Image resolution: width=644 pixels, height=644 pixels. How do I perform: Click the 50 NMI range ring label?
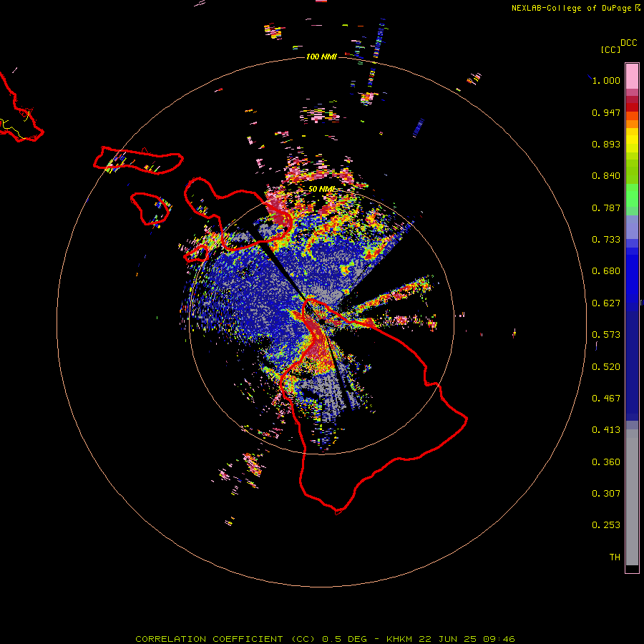coord(321,189)
